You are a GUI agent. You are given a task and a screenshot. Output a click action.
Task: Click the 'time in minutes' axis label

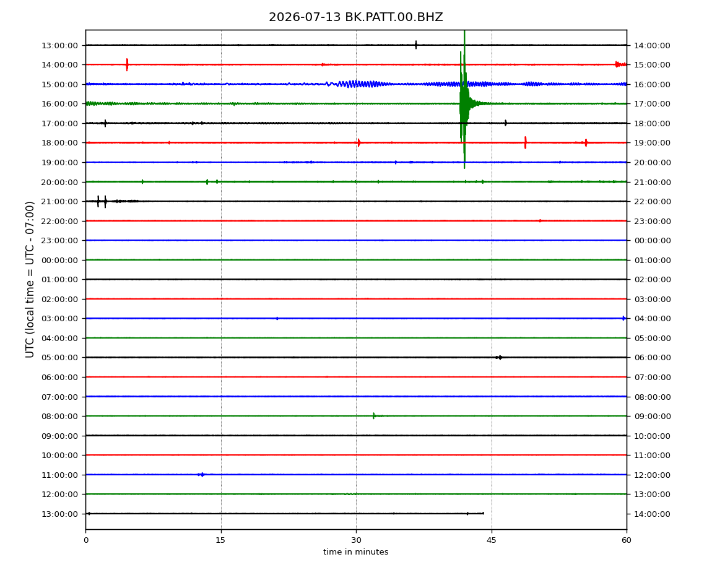coord(355,551)
